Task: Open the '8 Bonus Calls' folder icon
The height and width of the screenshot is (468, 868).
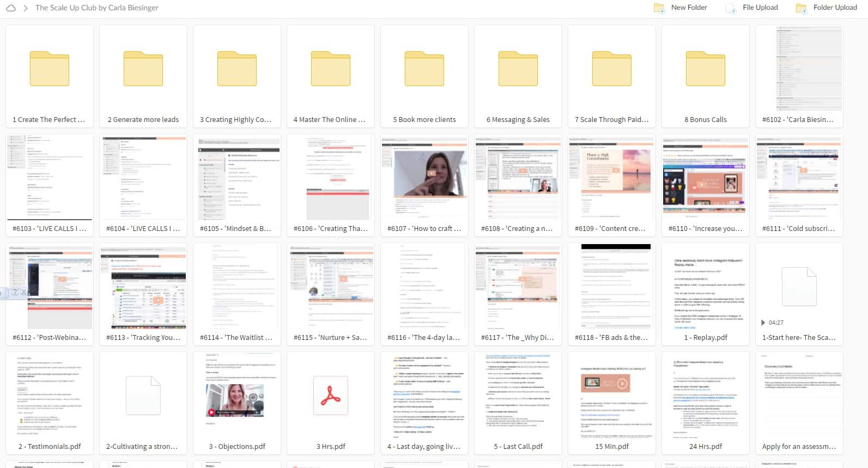Action: [705, 69]
